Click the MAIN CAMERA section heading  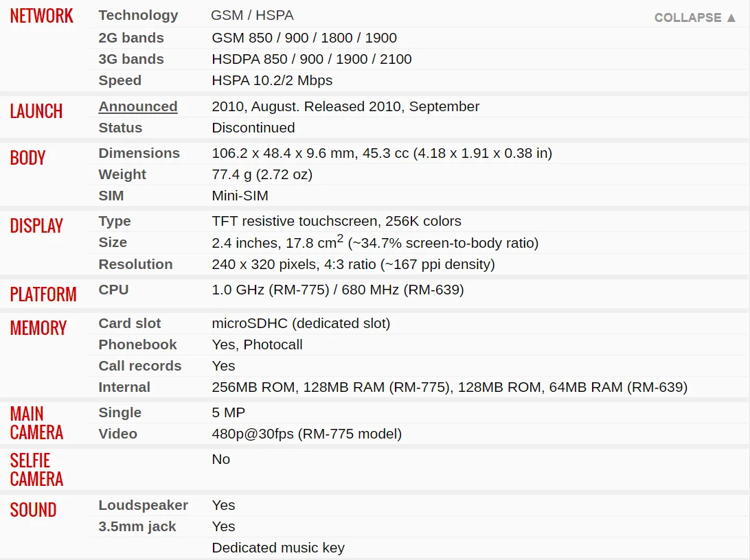click(x=36, y=423)
